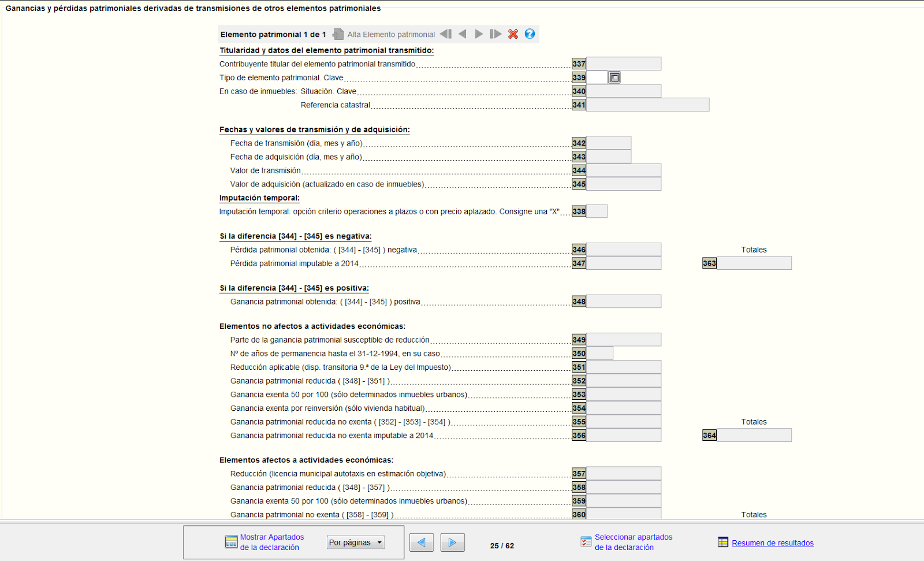Focus field 359 Ganancia exenta 50 por 100

[624, 501]
